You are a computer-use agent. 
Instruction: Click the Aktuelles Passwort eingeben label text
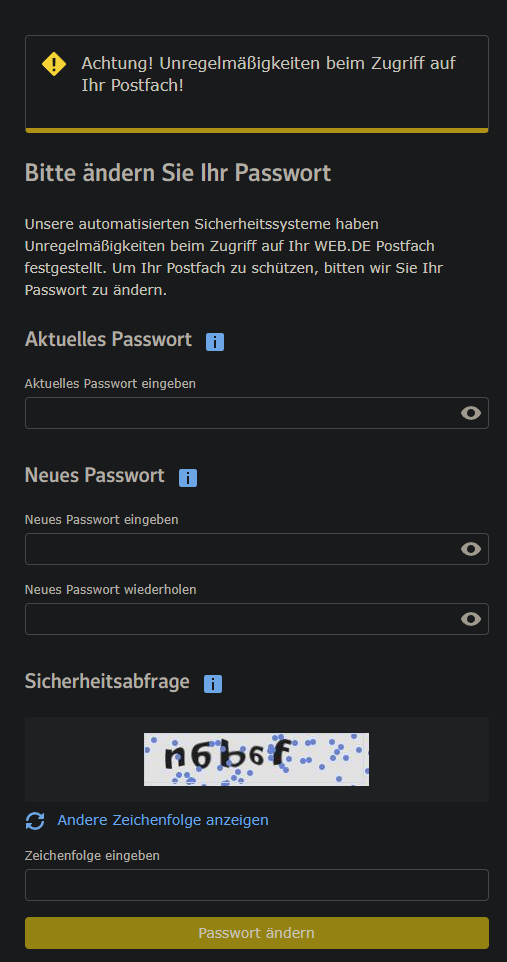click(110, 384)
